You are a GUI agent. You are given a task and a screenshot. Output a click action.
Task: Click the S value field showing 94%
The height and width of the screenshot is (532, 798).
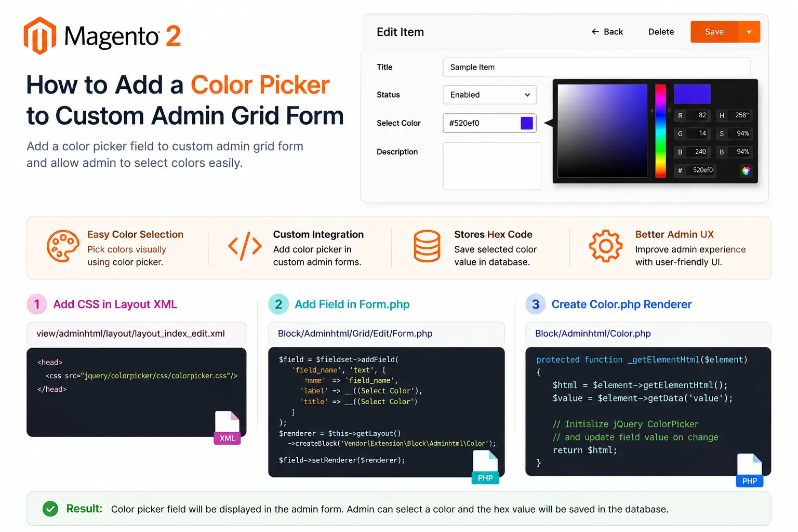tap(734, 134)
